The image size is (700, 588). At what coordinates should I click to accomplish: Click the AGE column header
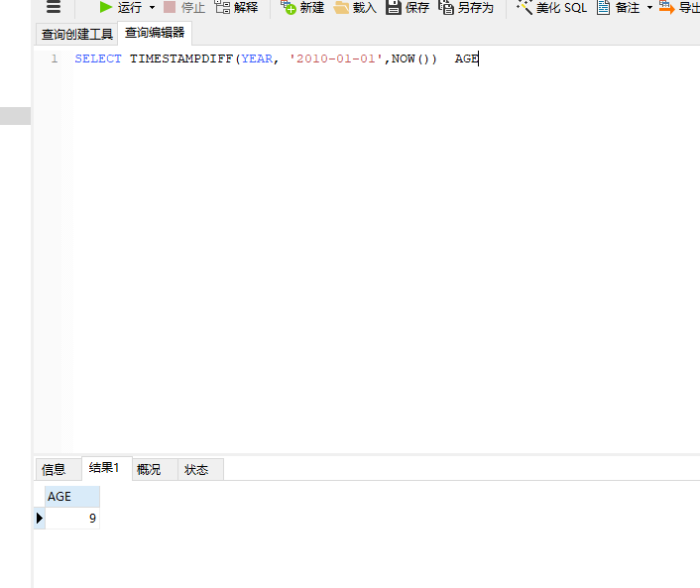[72, 497]
